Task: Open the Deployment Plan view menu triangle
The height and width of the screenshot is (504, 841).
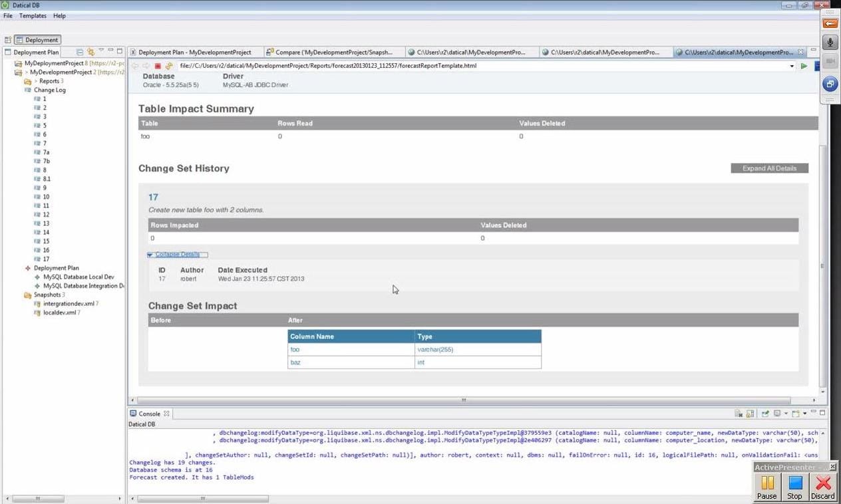Action: [101, 51]
